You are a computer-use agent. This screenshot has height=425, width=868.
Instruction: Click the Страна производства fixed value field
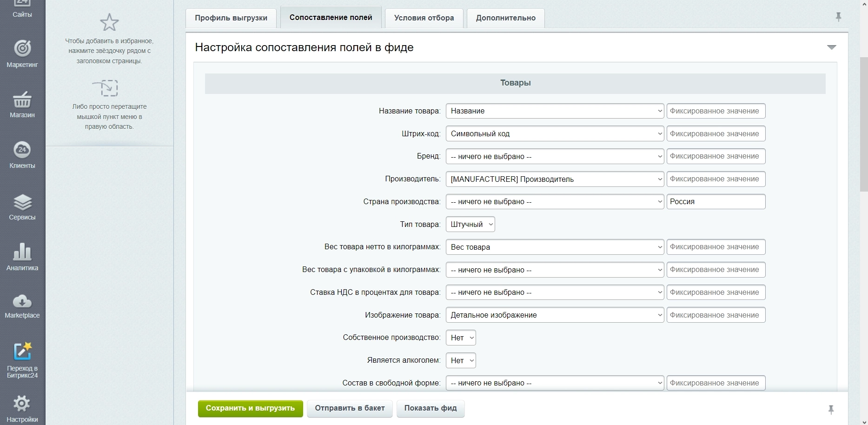point(716,202)
